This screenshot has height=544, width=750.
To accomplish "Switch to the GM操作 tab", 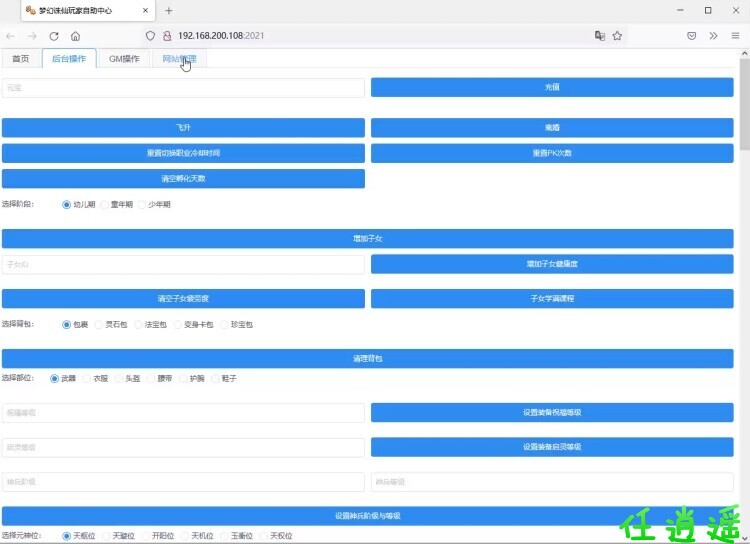I will click(124, 59).
